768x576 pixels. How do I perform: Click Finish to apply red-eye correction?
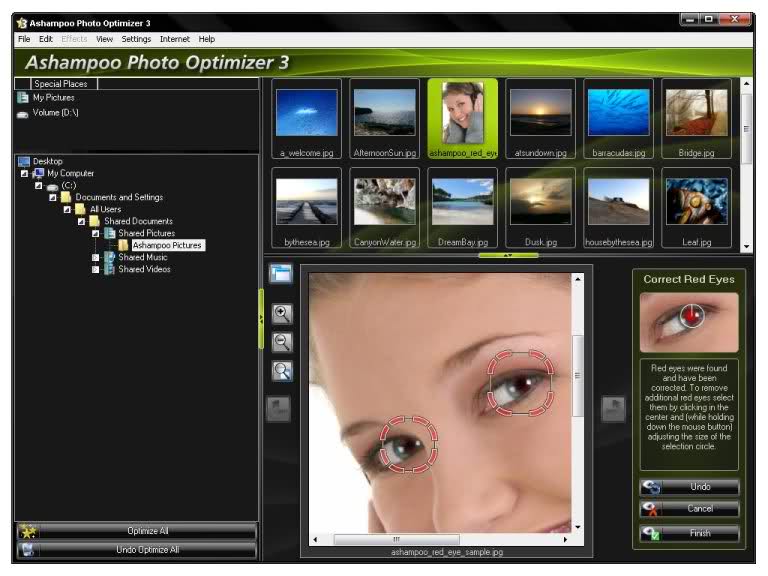pyautogui.click(x=689, y=533)
